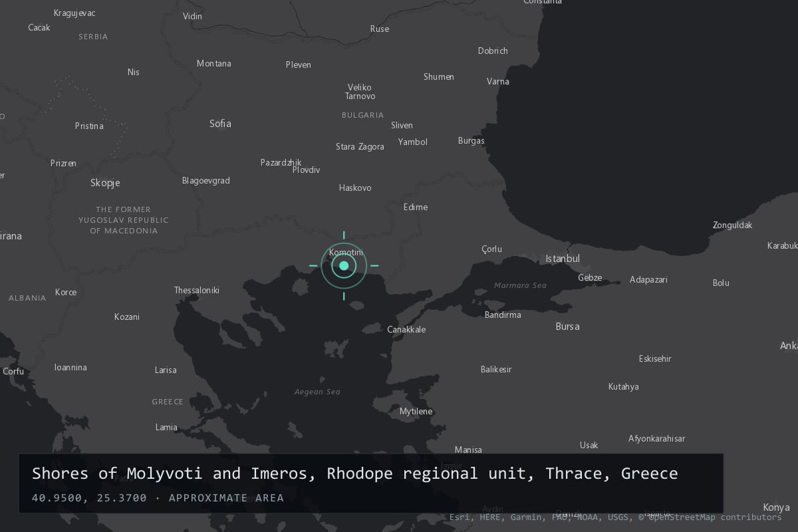The height and width of the screenshot is (532, 798).
Task: Select the Mytilene label
Action: tap(416, 412)
